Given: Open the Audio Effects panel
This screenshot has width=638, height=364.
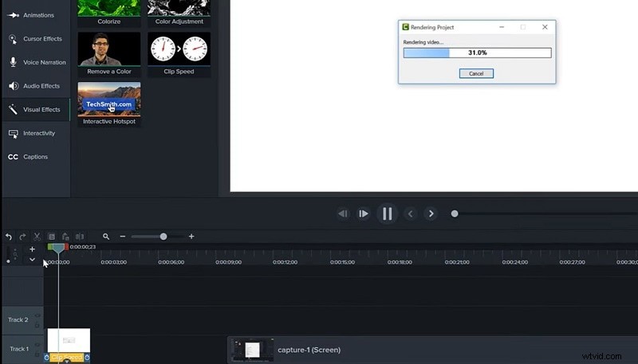Looking at the screenshot, I should click(36, 86).
